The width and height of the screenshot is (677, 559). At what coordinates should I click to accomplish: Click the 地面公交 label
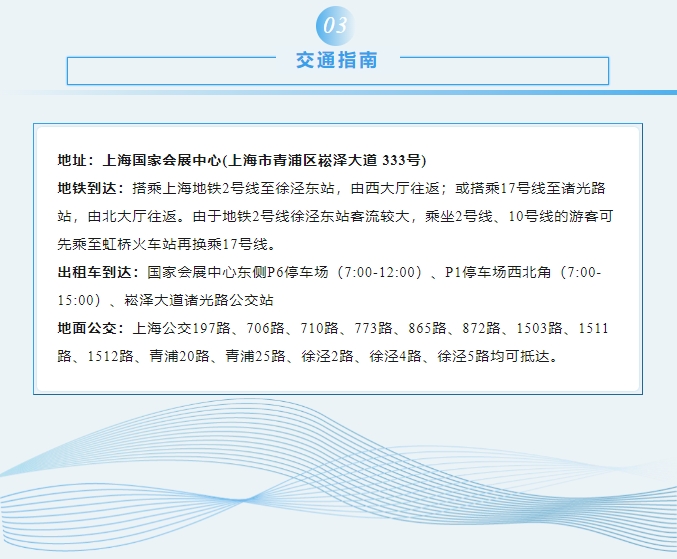(88, 328)
